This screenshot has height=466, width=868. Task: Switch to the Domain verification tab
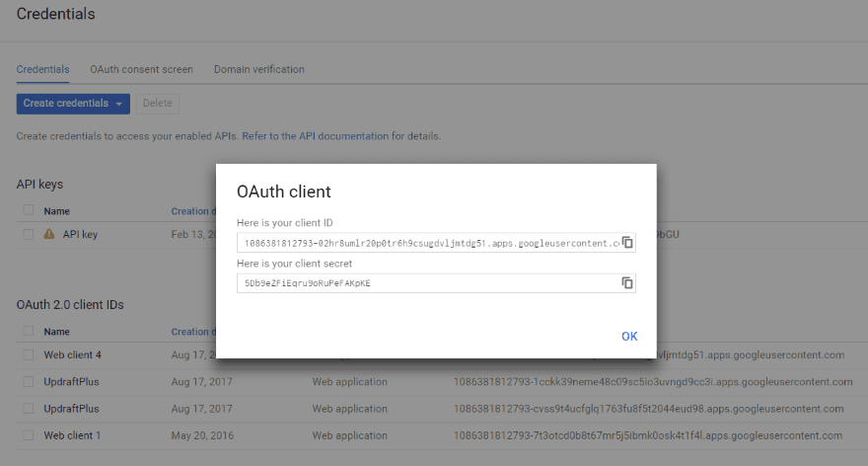(x=258, y=70)
